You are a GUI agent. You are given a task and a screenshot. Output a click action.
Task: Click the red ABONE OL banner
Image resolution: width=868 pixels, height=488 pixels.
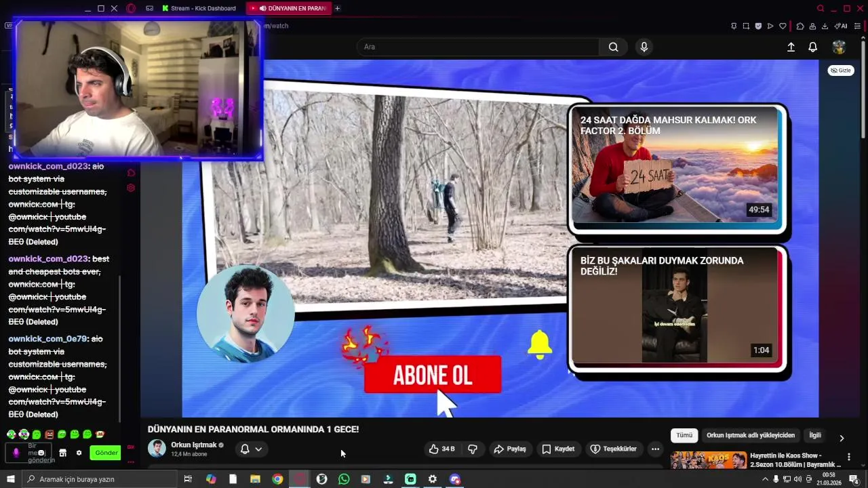(433, 375)
